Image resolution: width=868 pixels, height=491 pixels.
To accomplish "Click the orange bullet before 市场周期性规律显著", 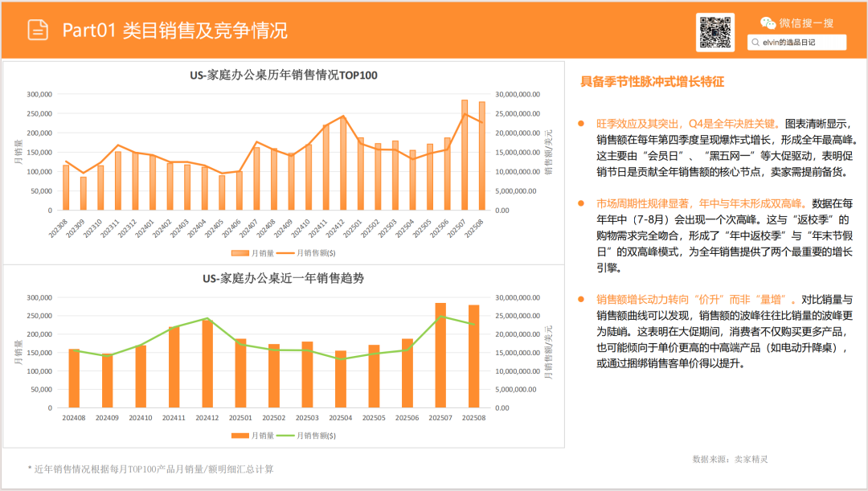I will click(581, 203).
